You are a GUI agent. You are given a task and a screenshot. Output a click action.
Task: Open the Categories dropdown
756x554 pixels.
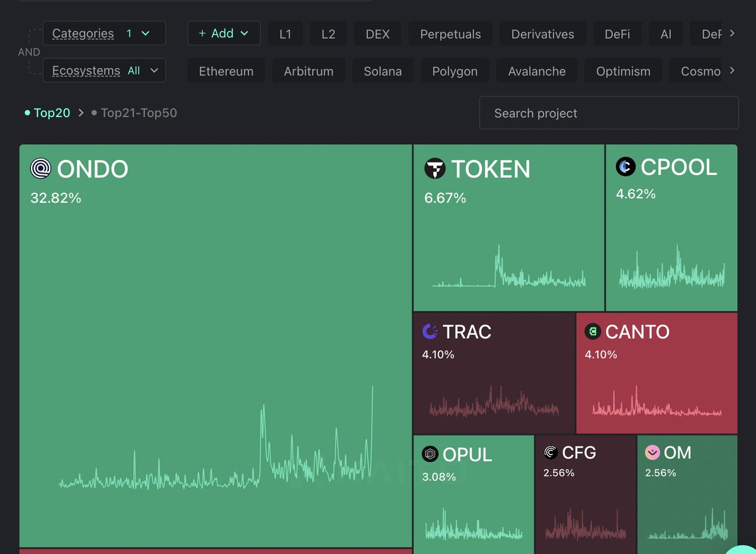(104, 33)
